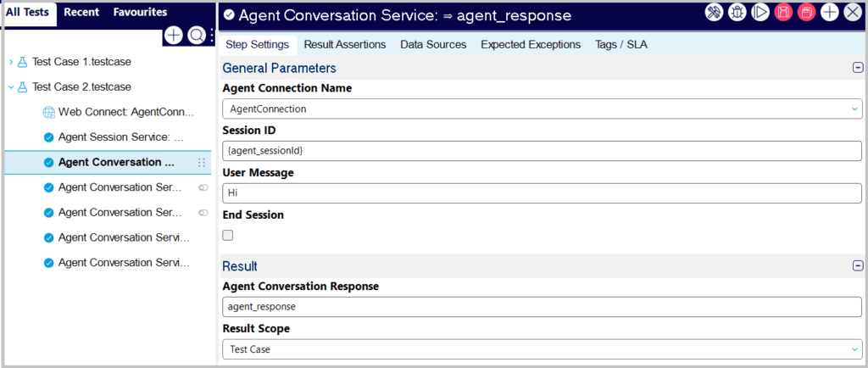868x368 pixels.
Task: Click the plus icon in step header
Action: coord(830,13)
